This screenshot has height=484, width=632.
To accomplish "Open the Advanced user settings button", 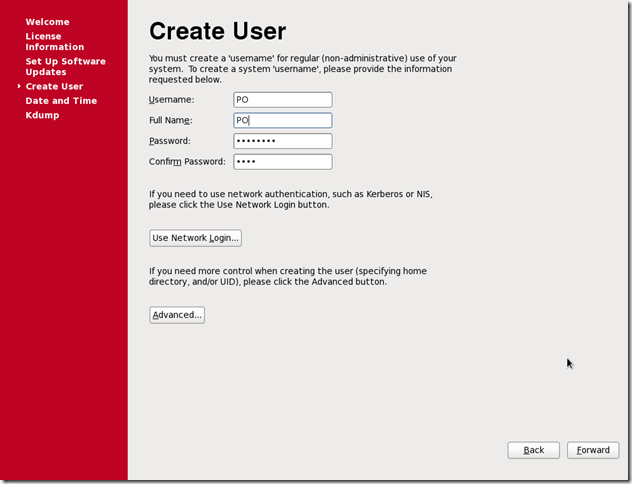I will (177, 315).
